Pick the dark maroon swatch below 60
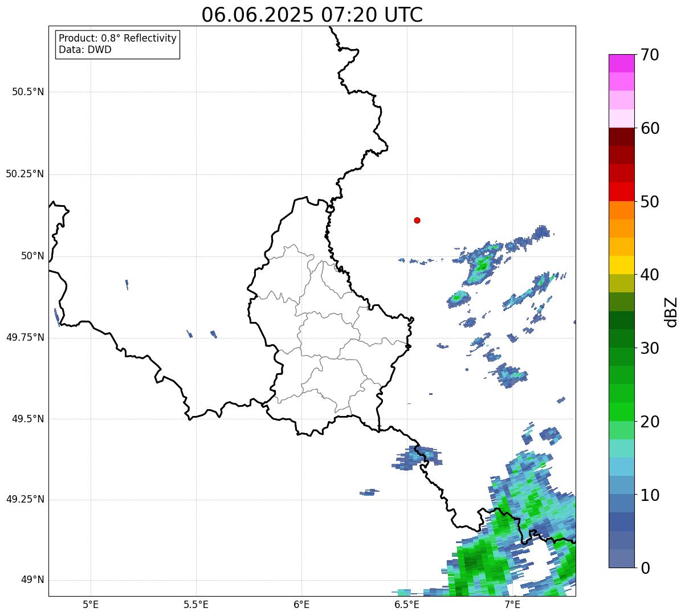The width and height of the screenshot is (685, 616). [x=622, y=137]
